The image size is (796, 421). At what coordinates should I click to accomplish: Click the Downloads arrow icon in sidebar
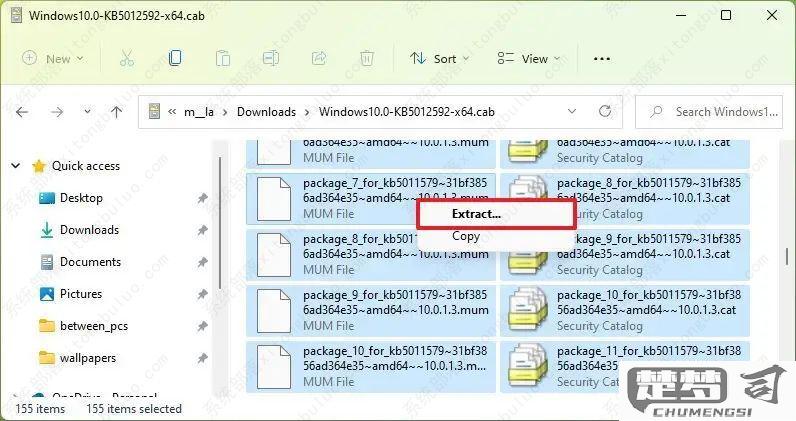(x=47, y=230)
